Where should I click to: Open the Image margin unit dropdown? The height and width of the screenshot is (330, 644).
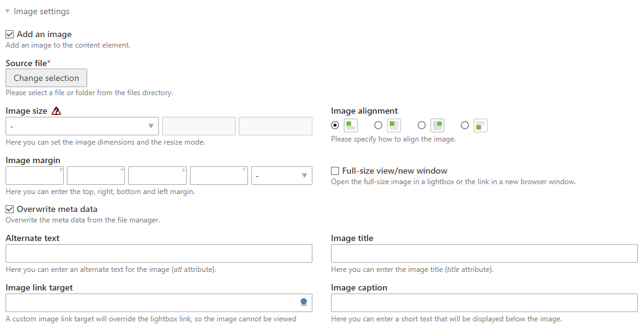click(x=281, y=176)
